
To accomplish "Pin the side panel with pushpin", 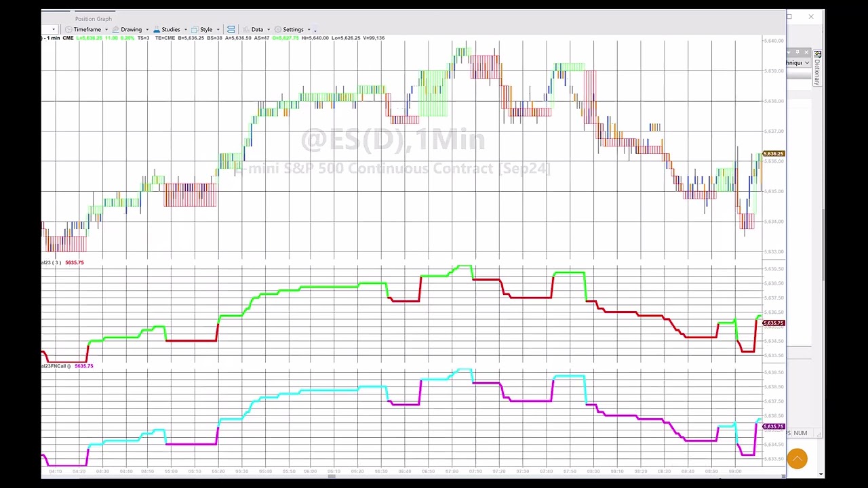I will pyautogui.click(x=799, y=52).
